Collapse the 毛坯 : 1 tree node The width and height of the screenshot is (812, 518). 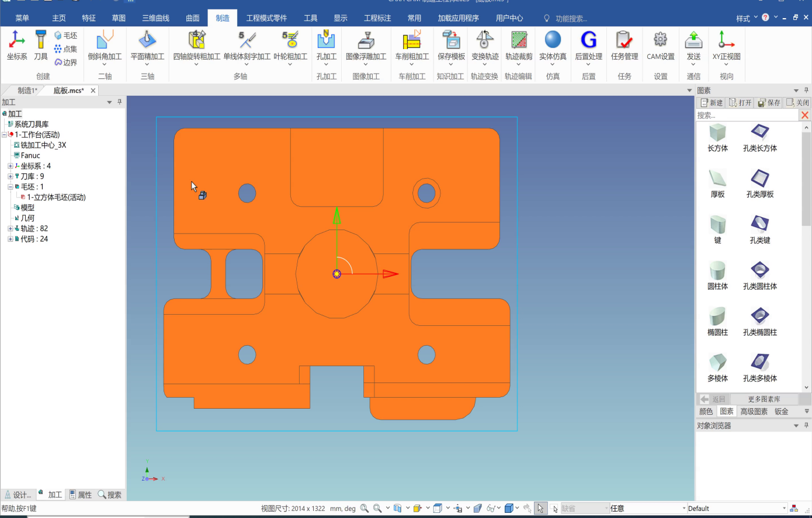point(10,187)
